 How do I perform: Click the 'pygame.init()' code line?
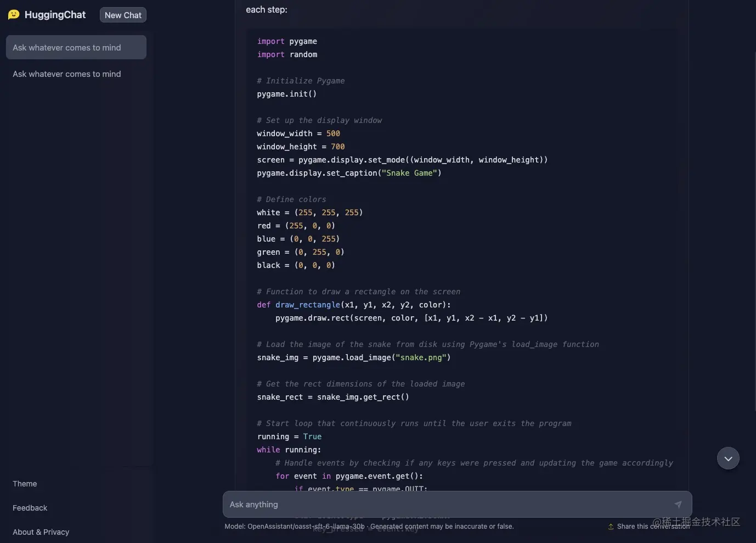[x=287, y=94]
